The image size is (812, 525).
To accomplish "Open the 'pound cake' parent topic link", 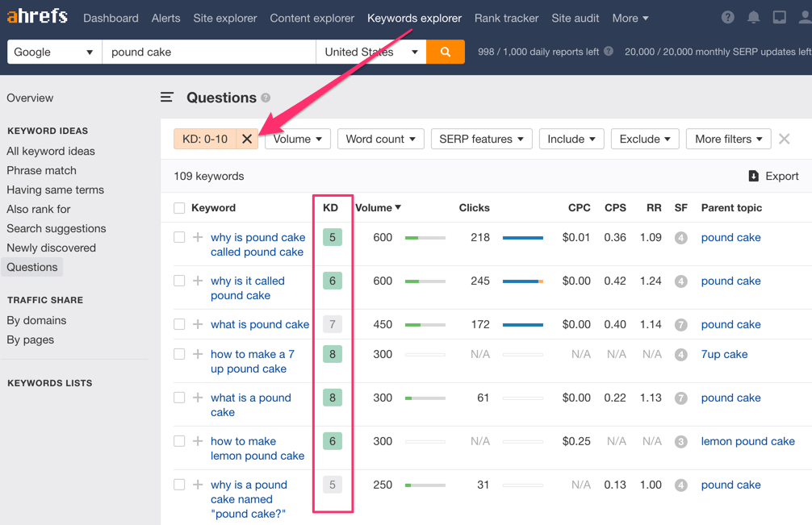I will click(730, 237).
